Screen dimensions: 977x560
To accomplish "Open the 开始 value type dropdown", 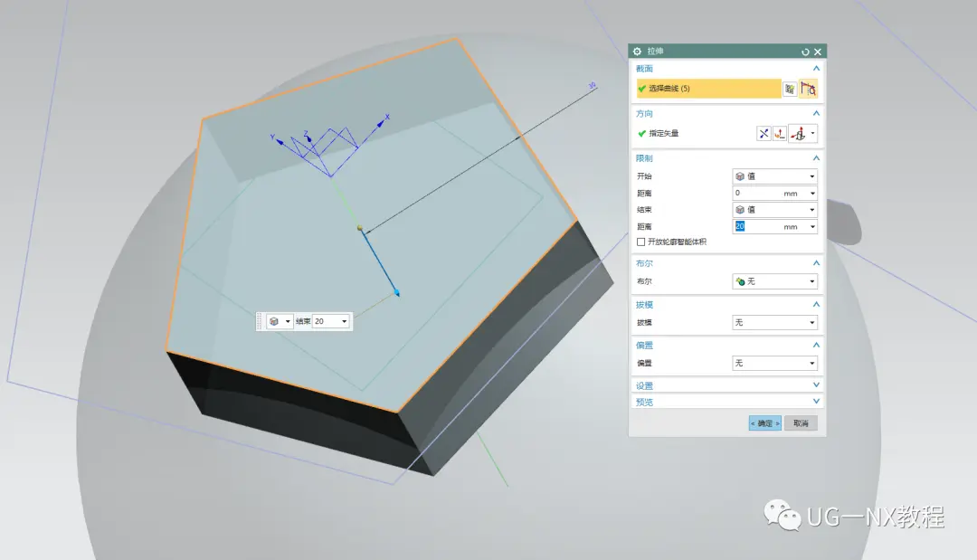I will coord(774,176).
